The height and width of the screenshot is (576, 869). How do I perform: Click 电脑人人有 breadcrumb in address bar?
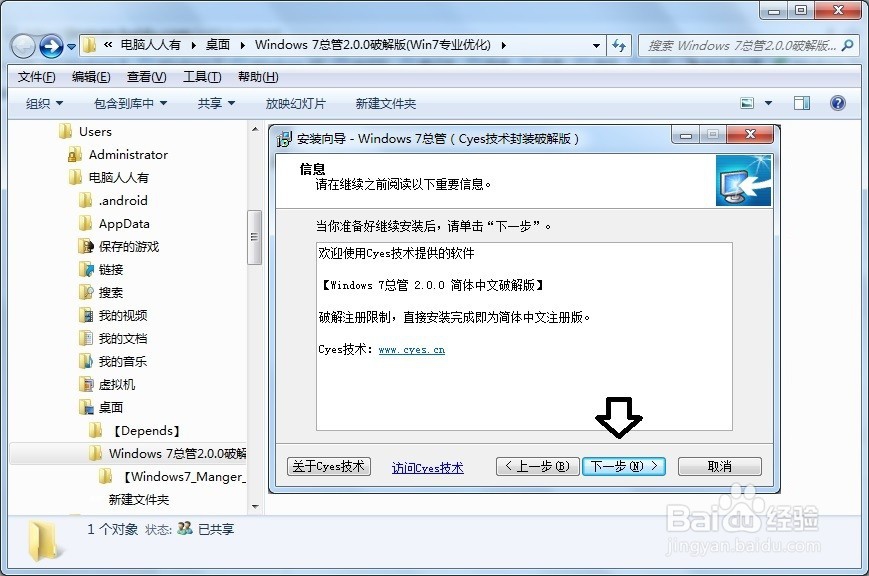(151, 45)
